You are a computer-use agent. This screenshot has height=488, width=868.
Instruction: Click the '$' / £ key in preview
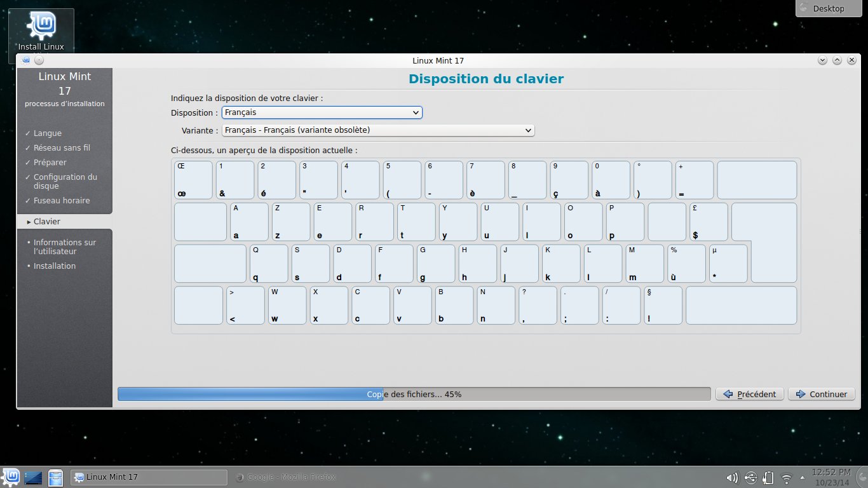[x=709, y=222]
